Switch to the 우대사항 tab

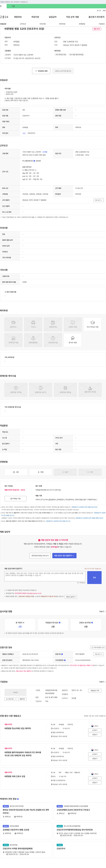coord(43,24)
